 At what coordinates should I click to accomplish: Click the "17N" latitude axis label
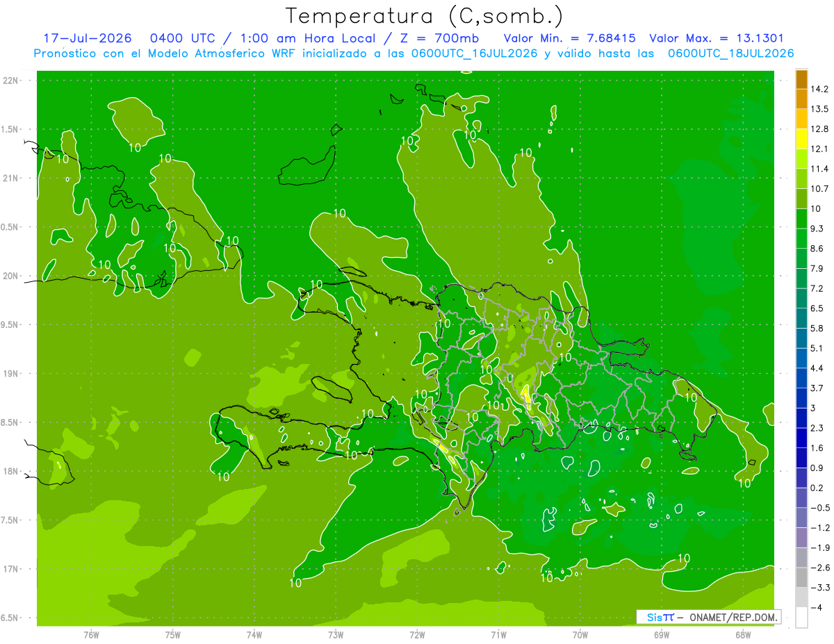[x=10, y=570]
